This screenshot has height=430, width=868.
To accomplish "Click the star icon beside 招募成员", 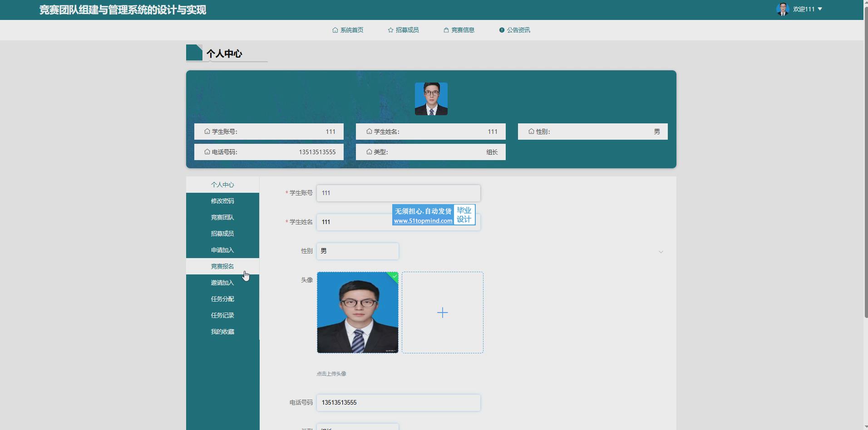I will click(390, 30).
